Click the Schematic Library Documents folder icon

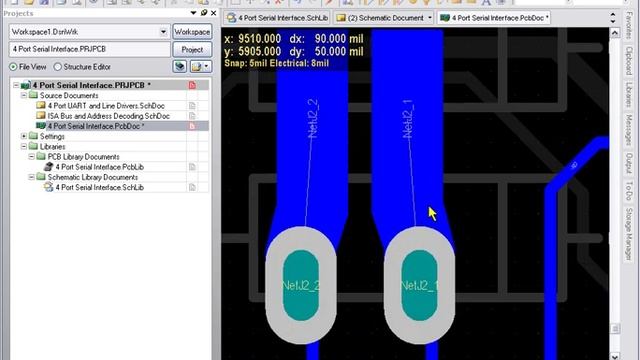point(41,177)
